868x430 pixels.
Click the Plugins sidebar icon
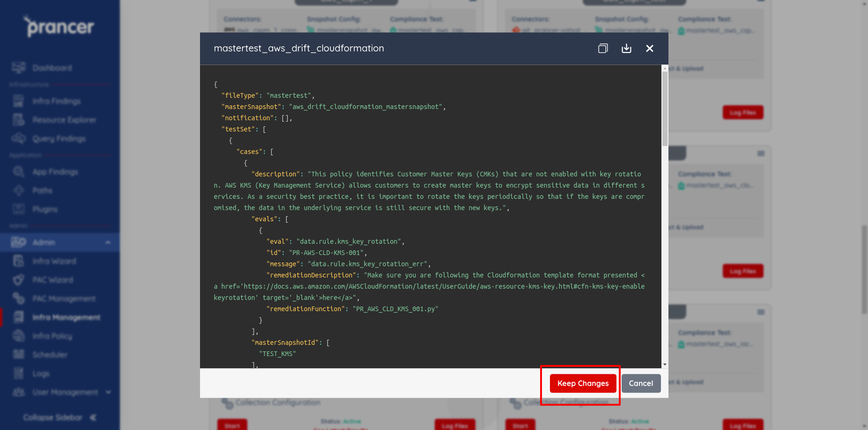click(19, 209)
